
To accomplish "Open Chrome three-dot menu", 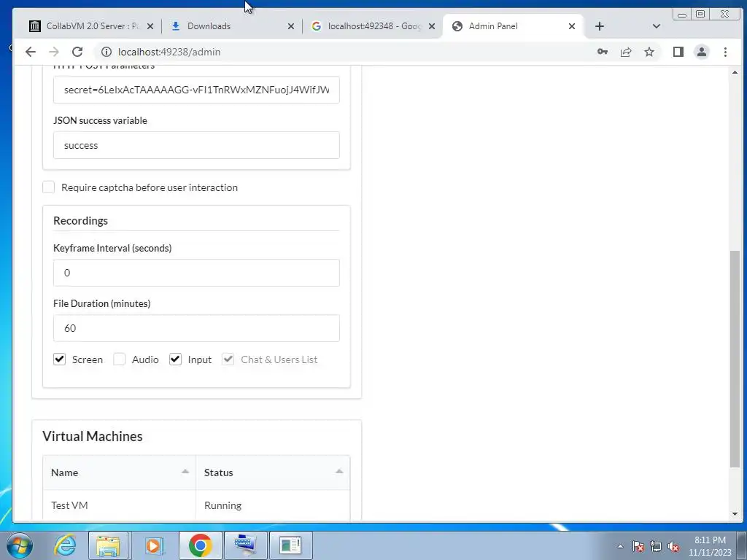I will pos(725,52).
